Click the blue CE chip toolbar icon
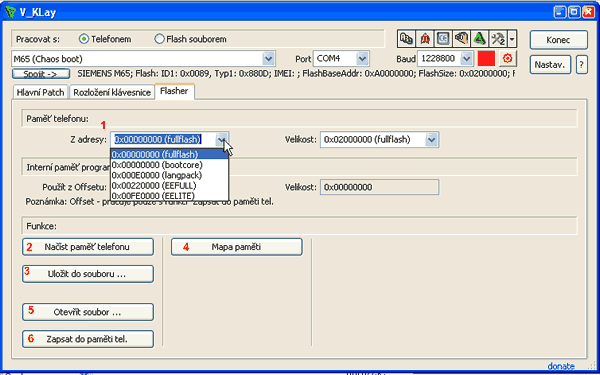This screenshot has width=600, height=375. point(443,39)
